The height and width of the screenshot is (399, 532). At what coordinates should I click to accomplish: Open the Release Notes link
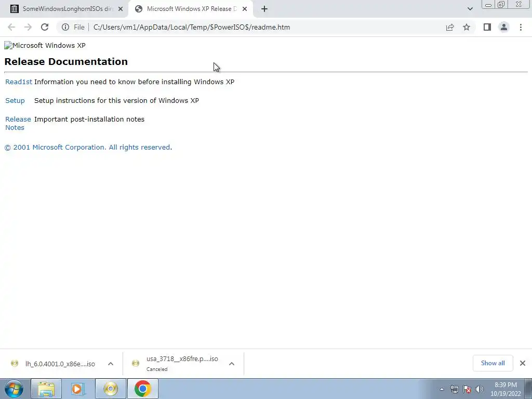pyautogui.click(x=18, y=123)
